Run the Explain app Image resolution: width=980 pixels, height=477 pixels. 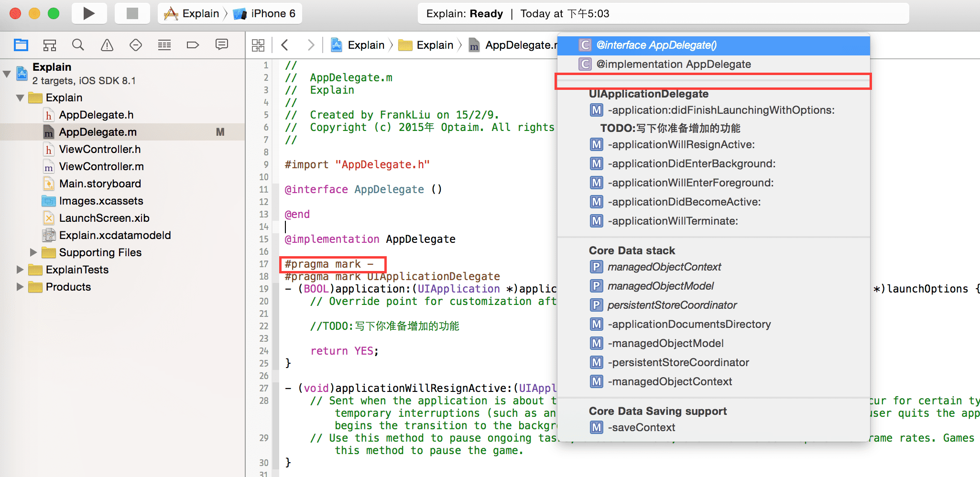pyautogui.click(x=88, y=13)
